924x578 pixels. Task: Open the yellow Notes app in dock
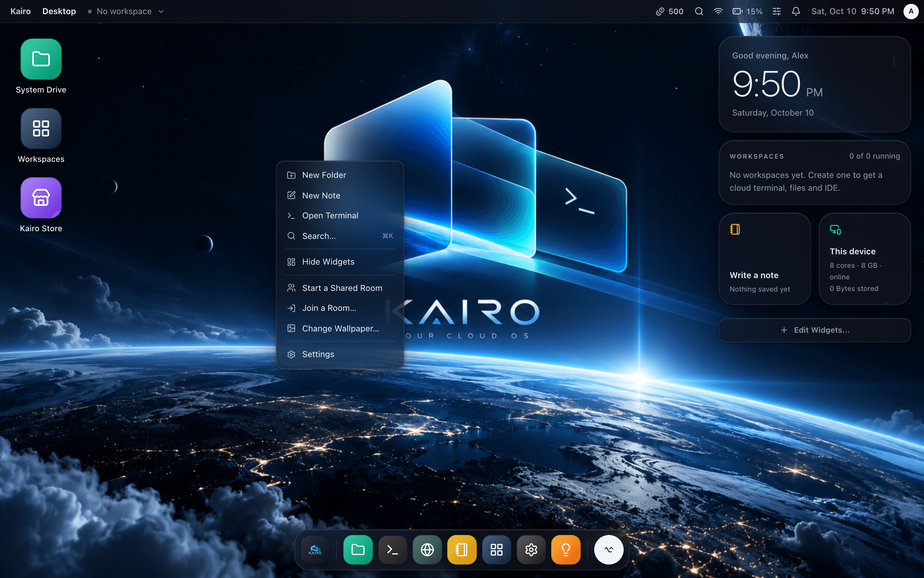point(462,550)
